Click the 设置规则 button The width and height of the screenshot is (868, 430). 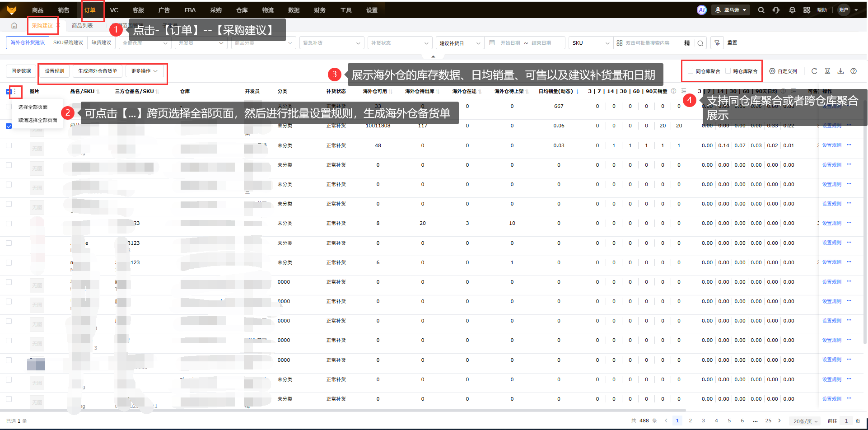coord(55,71)
